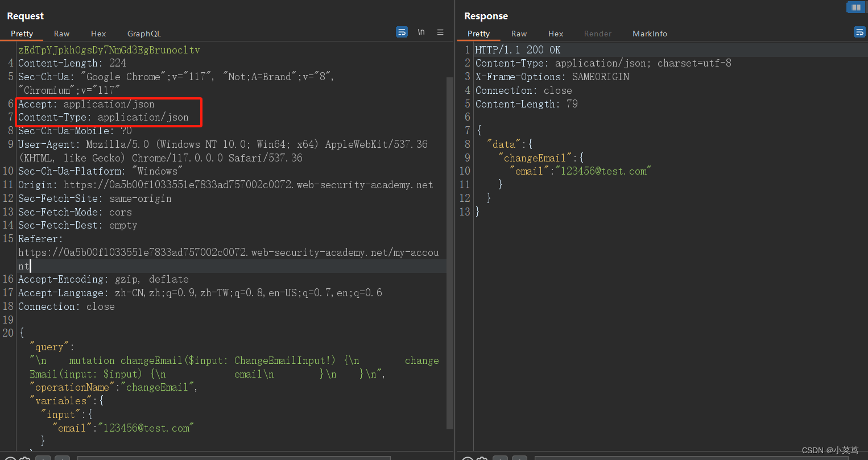Open the Response MarkInfo tab
868x460 pixels.
point(650,34)
